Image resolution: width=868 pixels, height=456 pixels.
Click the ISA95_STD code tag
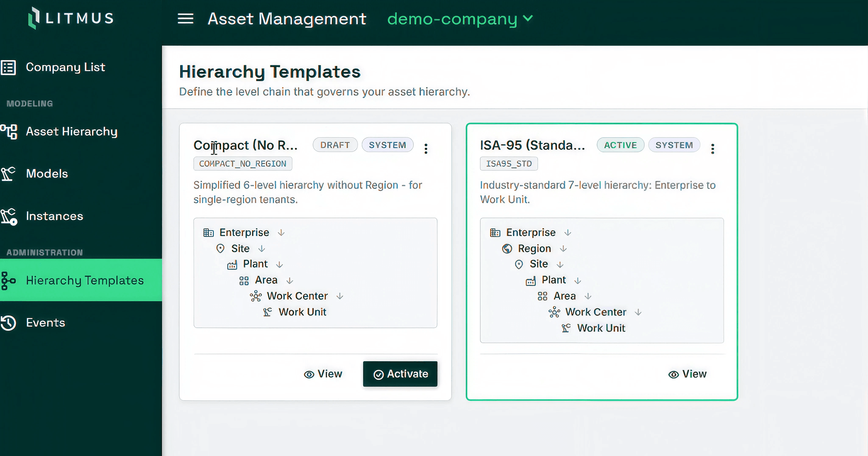509,164
